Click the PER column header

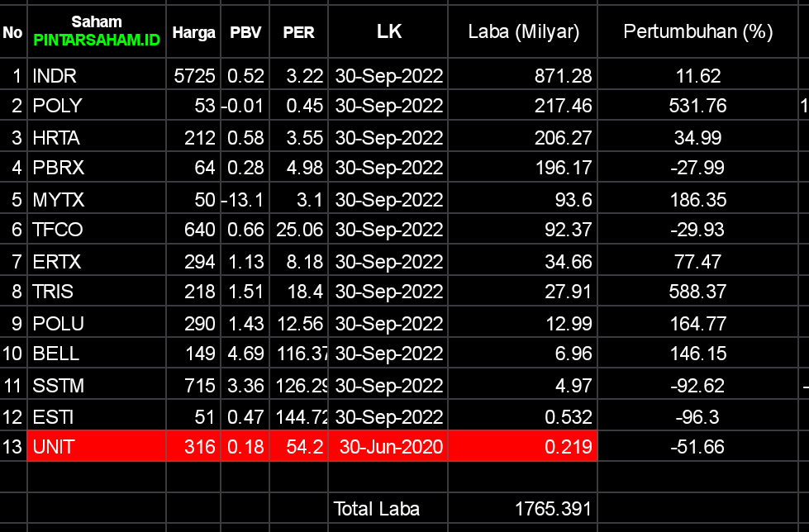click(x=298, y=33)
